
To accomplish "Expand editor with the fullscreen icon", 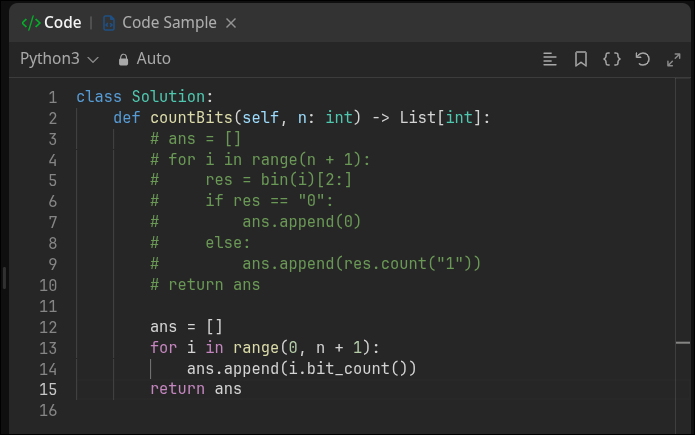I will pos(674,59).
